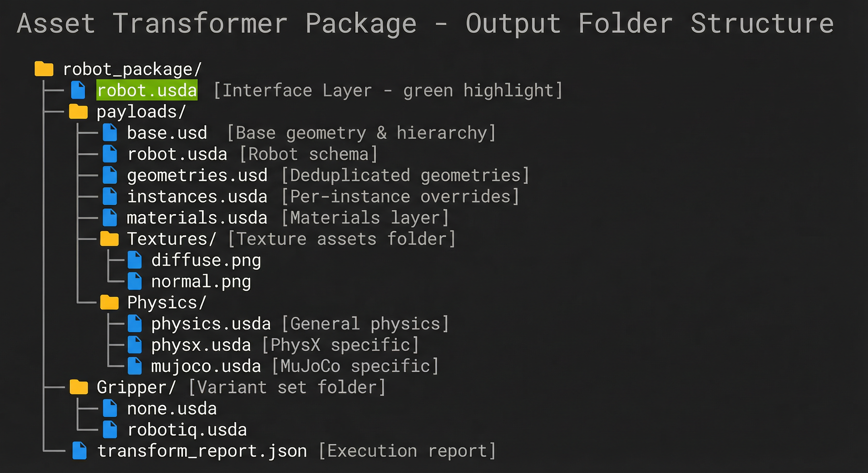This screenshot has height=473, width=868.
Task: Click the file icon beside diffuse.png
Action: point(135,260)
